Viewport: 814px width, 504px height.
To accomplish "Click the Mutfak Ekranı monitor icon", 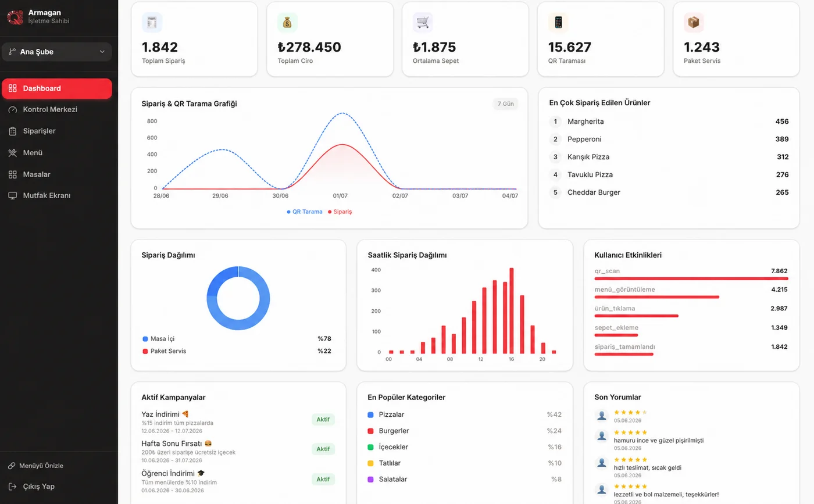I will click(13, 196).
